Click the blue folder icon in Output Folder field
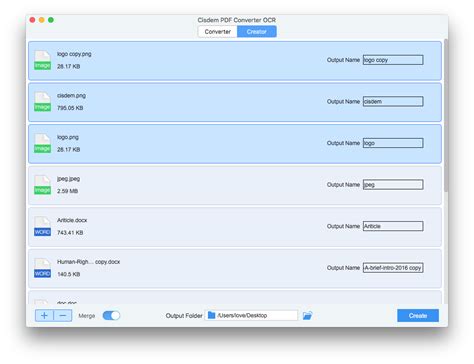The image size is (474, 364). pos(211,315)
